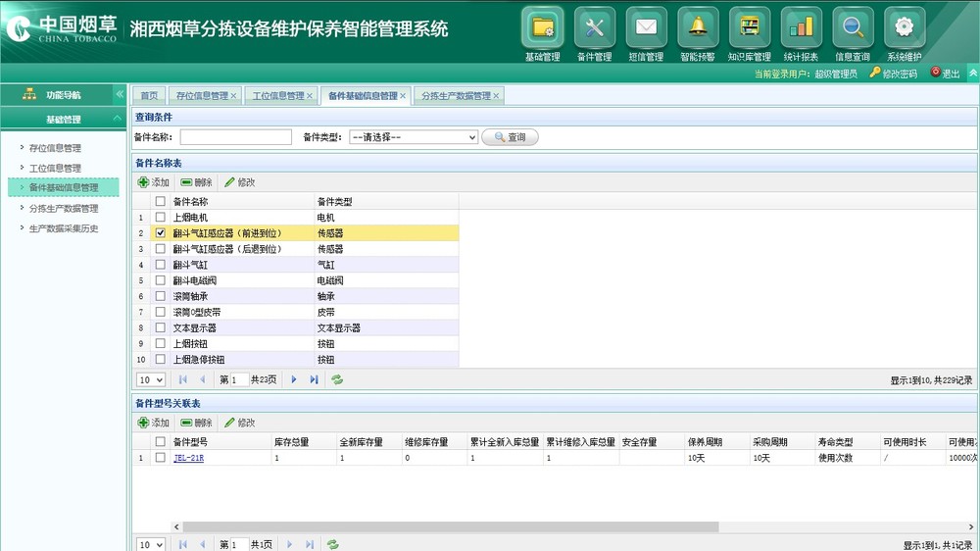
Task: Click the horizontal scrollbar of 备件型号关联表
Action: pos(451,526)
